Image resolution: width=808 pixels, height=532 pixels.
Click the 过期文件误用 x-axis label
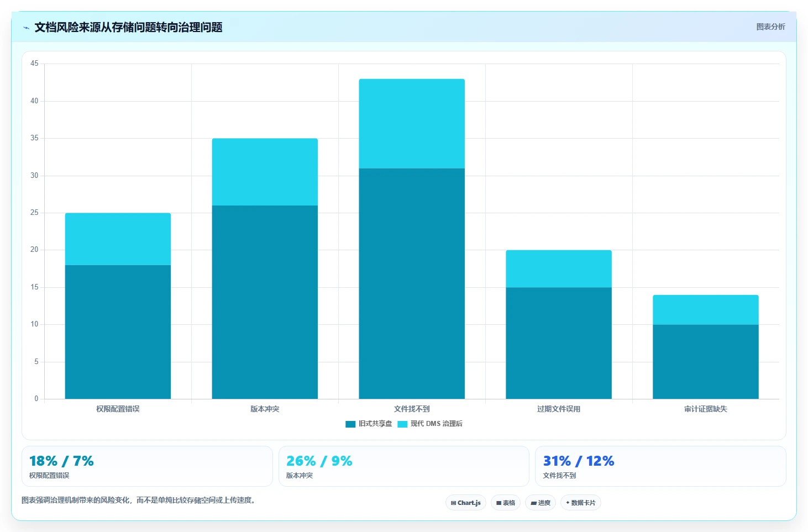pos(559,409)
